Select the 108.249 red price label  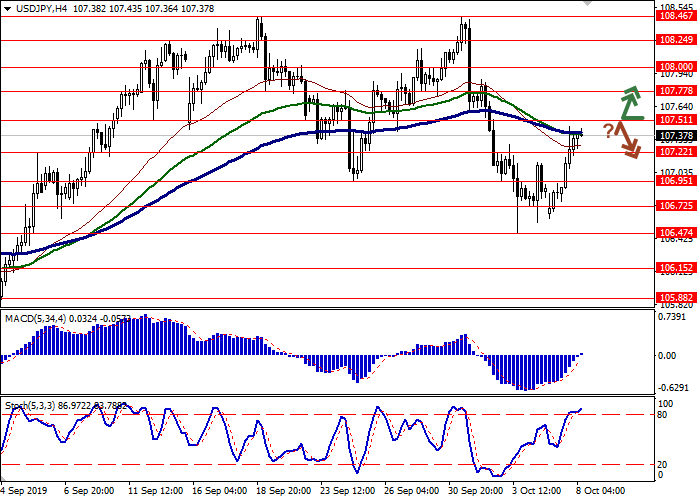coord(672,40)
